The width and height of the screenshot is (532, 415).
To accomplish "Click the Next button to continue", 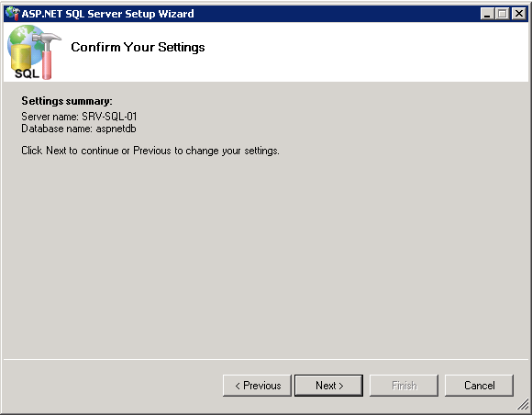I will [x=328, y=386].
